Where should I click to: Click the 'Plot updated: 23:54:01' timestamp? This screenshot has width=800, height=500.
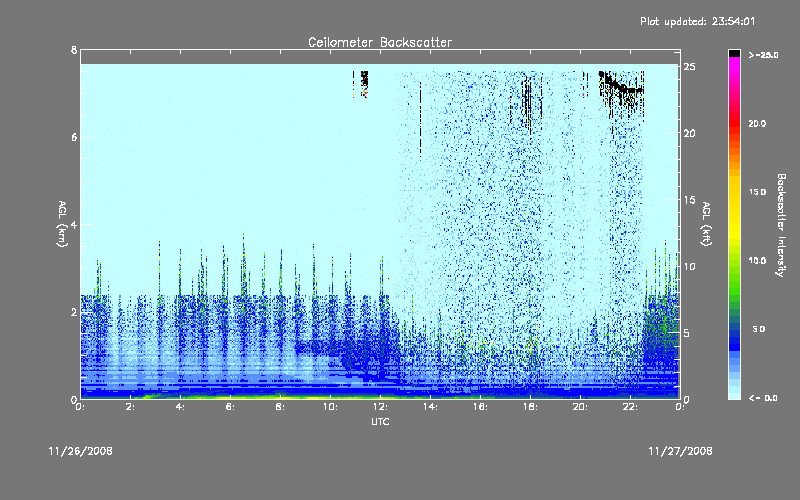point(697,21)
